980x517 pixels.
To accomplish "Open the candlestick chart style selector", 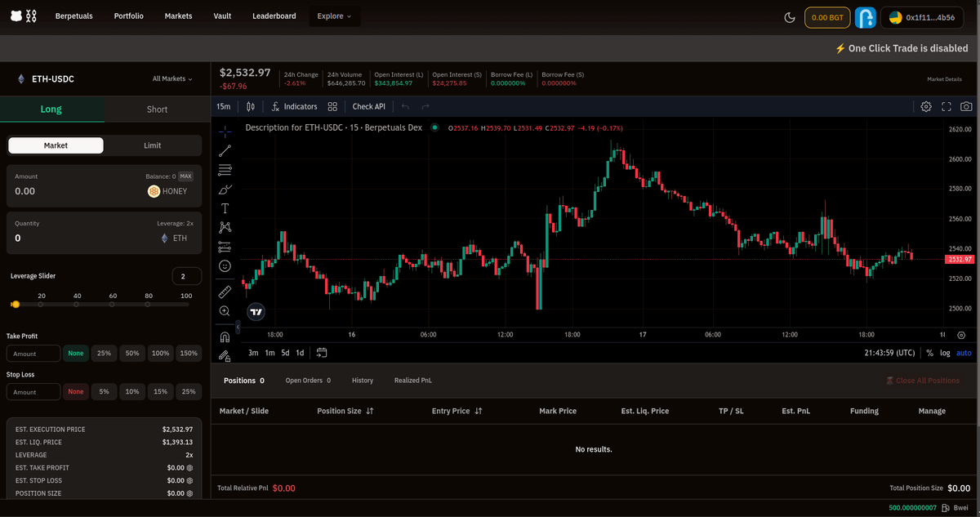I will (251, 106).
